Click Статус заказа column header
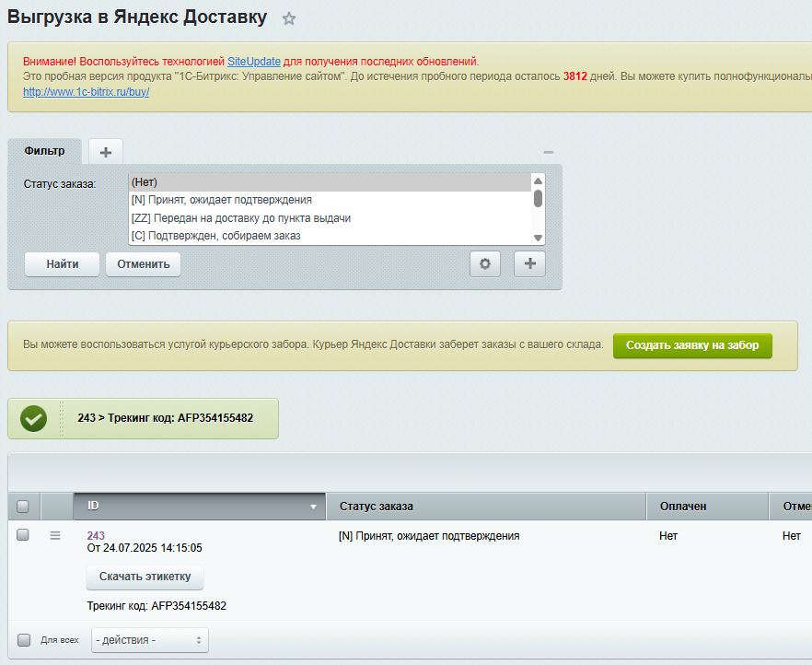 (x=486, y=506)
